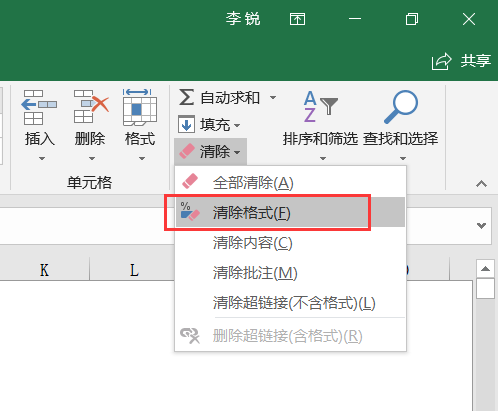This screenshot has width=498, height=411.
Task: Click the user name 李锐
Action: [x=243, y=19]
